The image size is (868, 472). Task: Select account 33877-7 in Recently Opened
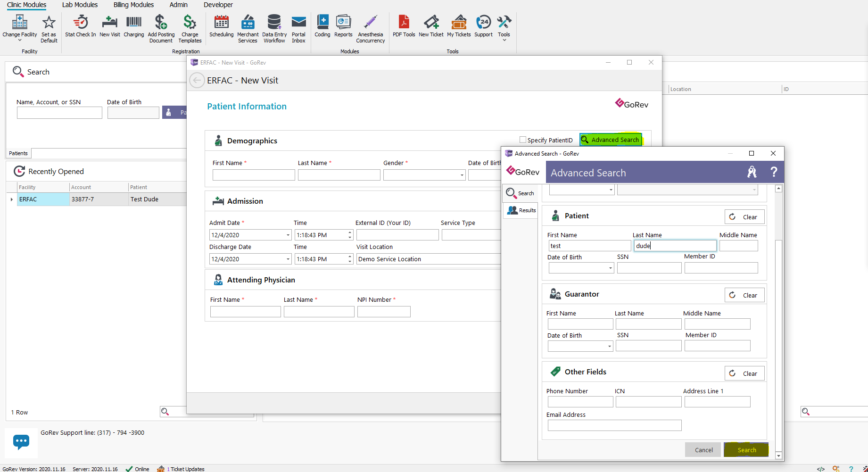99,199
